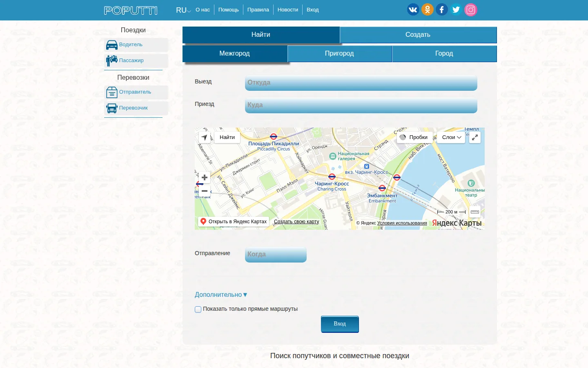
Task: Select the Перевозчик truck icon
Action: (112, 108)
